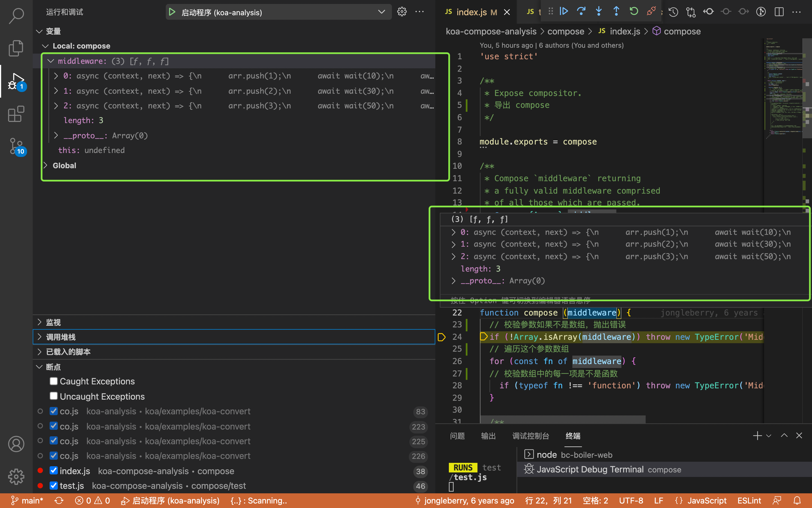Open the Manage gear icon in activity bar
The width and height of the screenshot is (812, 508).
pos(16,476)
